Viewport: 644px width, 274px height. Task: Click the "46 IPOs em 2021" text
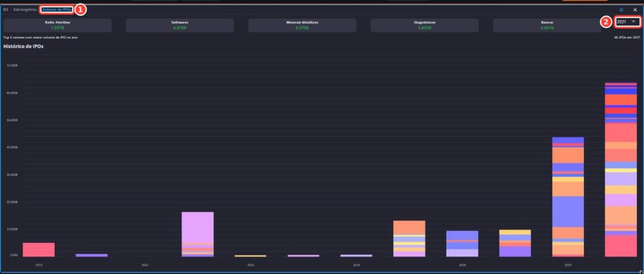[627, 37]
